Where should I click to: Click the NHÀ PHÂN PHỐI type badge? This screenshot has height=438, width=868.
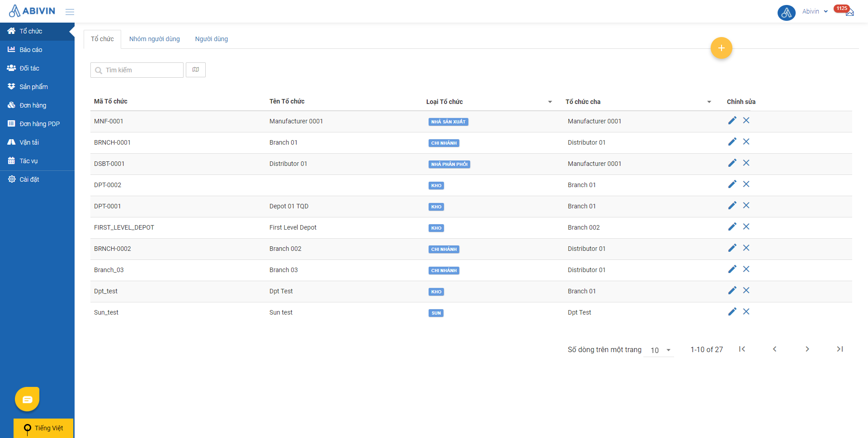tap(449, 164)
